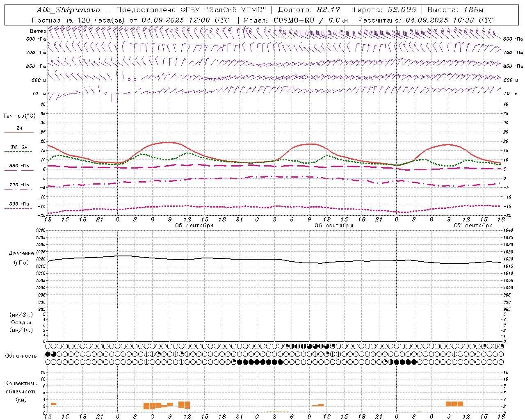Click the orange convective bar at 9–12h on 07 сентября
The width and height of the screenshot is (525, 420).
454,404
